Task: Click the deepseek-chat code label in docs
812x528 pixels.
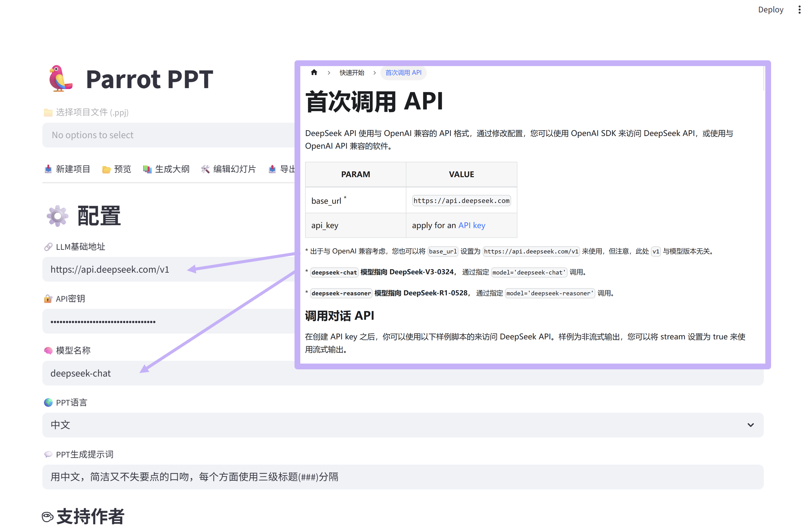Action: click(334, 272)
